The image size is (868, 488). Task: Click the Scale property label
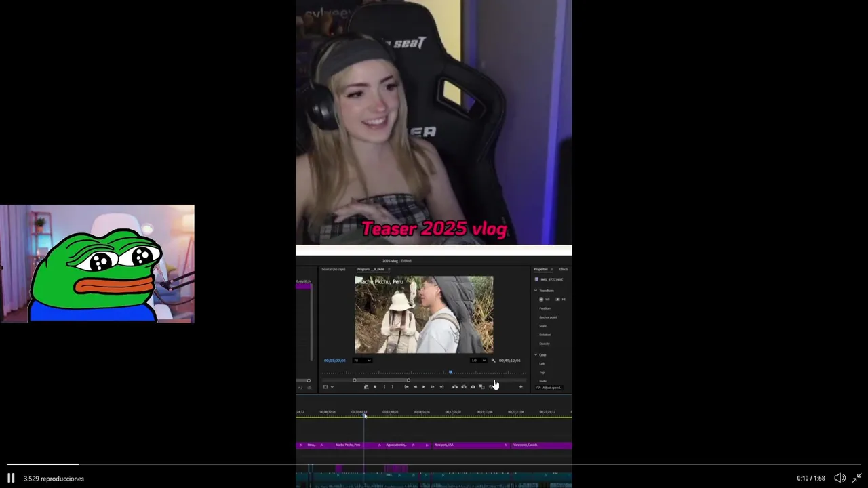tap(542, 326)
